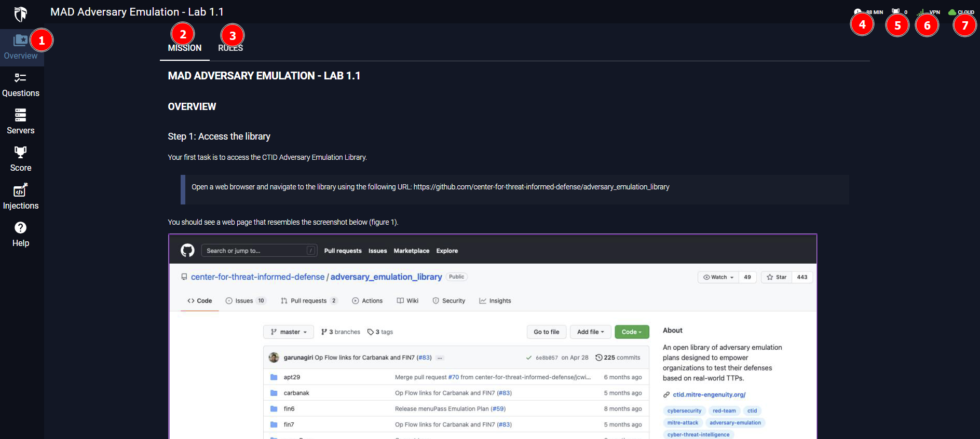This screenshot has width=980, height=439.
Task: Switch to the Rules tab
Action: click(x=230, y=48)
